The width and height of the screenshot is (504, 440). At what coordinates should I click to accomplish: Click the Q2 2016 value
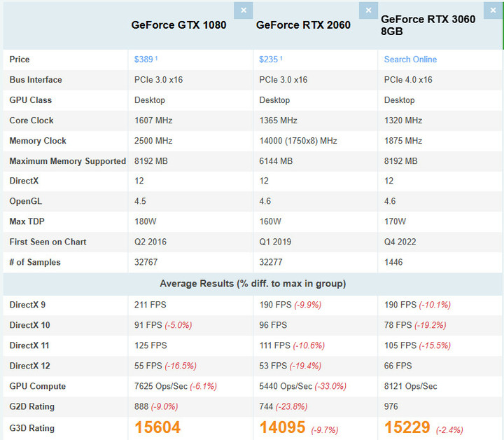[x=150, y=242]
